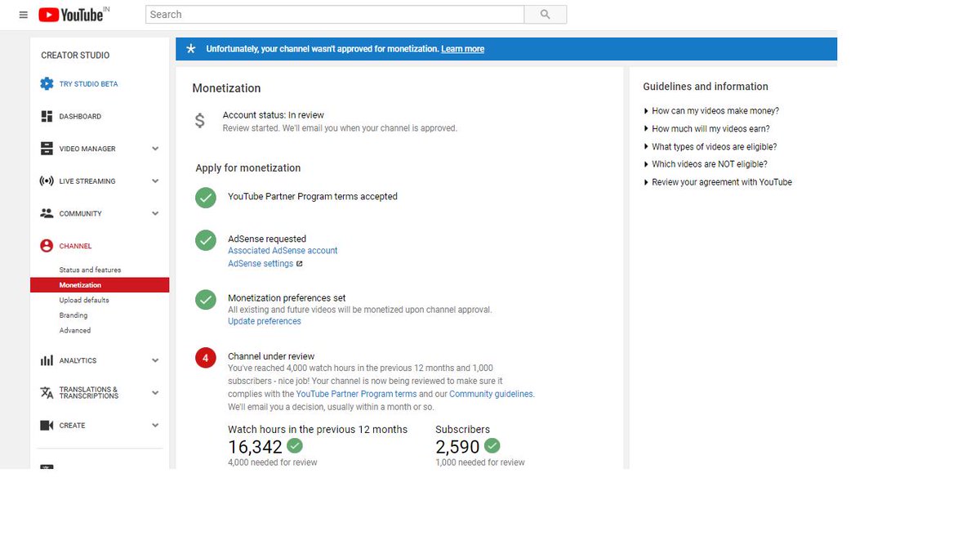
Task: Click the Creator Studio heading
Action: point(75,56)
